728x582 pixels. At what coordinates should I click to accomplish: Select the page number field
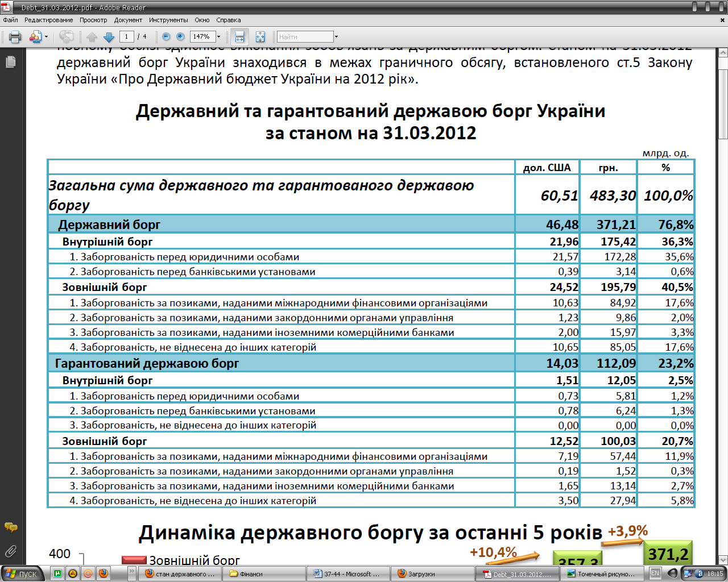[x=126, y=36]
